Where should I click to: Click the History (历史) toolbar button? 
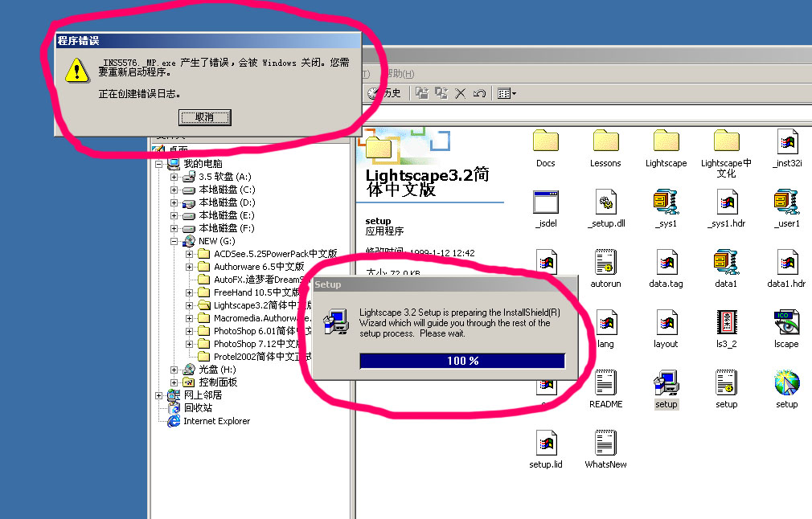pyautogui.click(x=383, y=93)
